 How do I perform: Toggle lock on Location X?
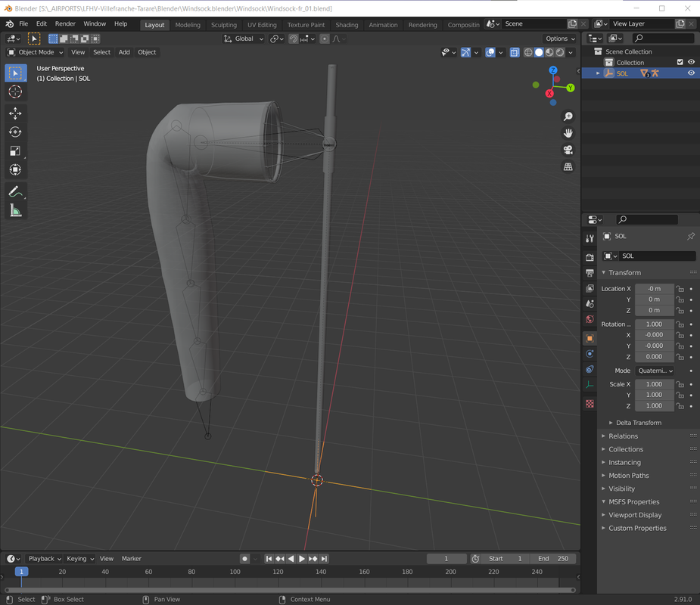[x=680, y=289]
